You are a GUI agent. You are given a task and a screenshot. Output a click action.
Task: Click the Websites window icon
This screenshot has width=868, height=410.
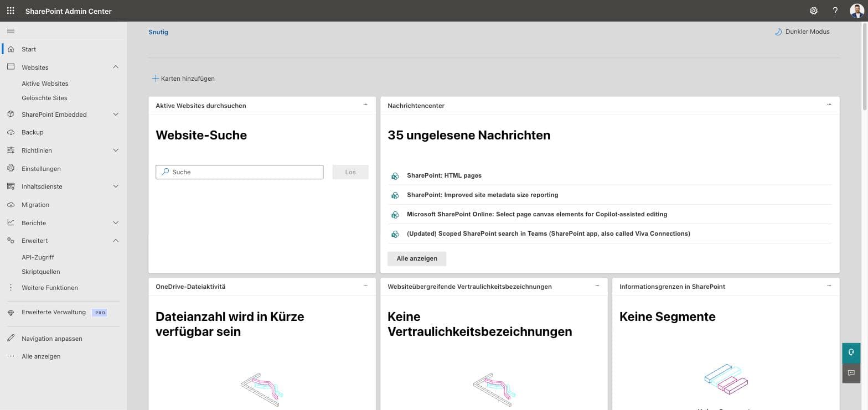point(11,67)
